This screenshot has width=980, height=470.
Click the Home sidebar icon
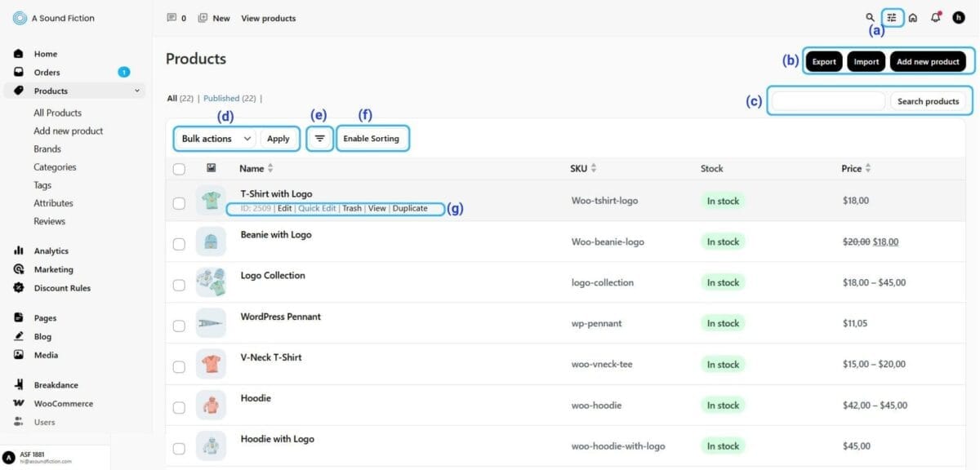(x=19, y=54)
